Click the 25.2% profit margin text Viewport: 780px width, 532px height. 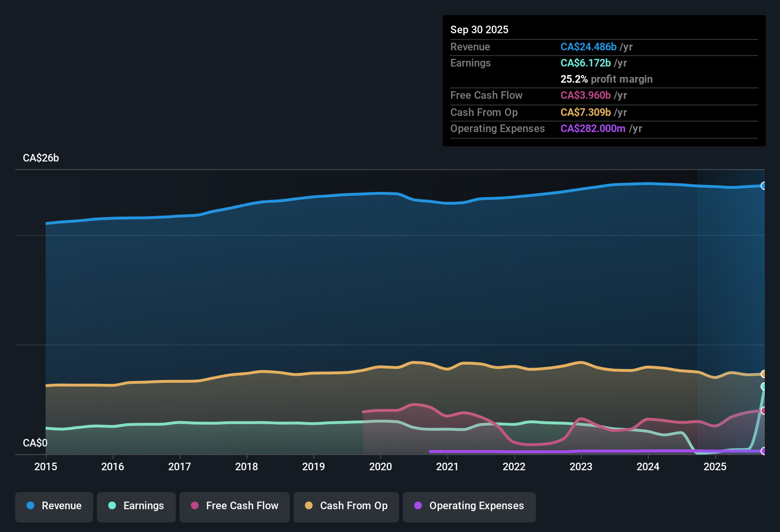(606, 79)
